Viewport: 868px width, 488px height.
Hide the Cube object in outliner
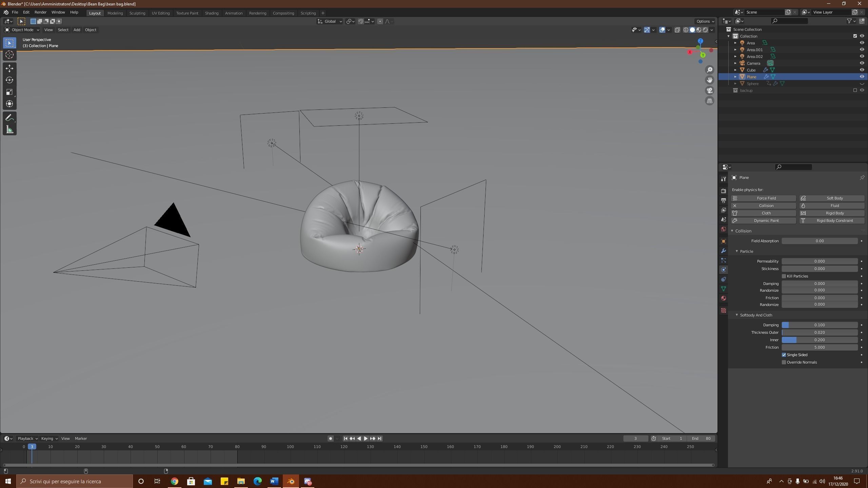[x=862, y=70]
